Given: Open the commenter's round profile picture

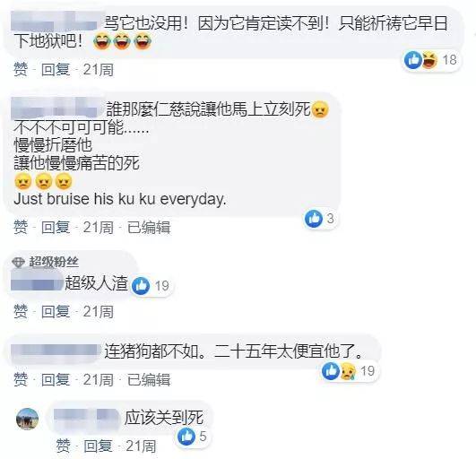Looking at the screenshot, I should (27, 419).
